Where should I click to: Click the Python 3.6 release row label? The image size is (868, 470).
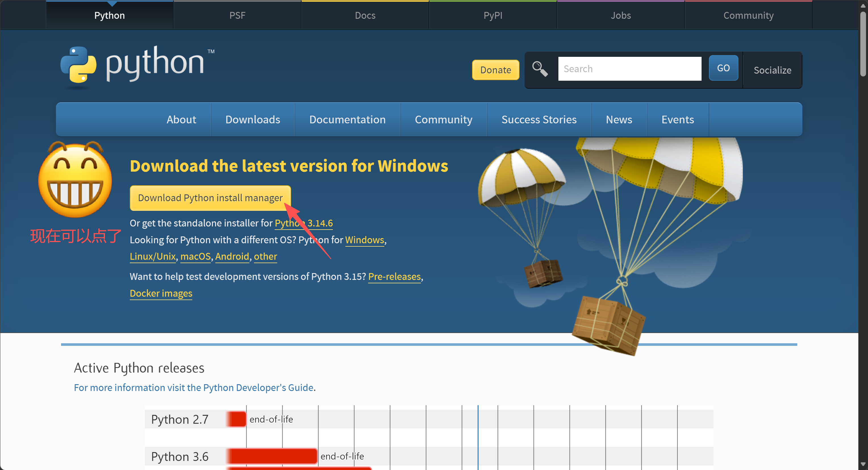180,457
